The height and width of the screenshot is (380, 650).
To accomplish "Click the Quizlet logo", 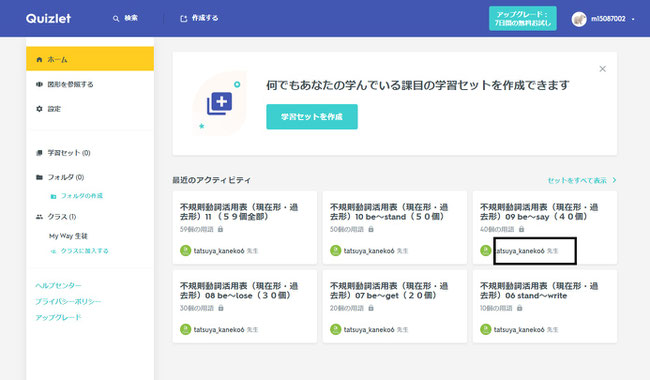I will (48, 18).
